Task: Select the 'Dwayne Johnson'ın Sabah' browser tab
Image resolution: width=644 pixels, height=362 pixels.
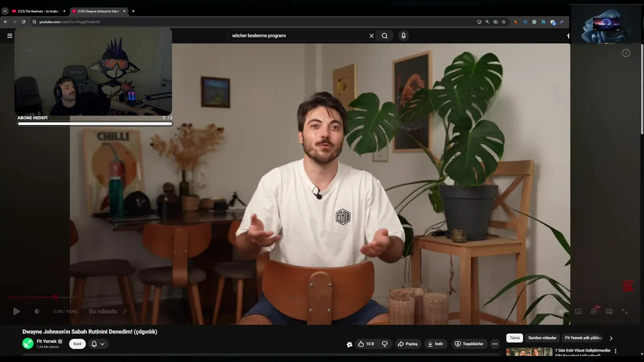Action: pyautogui.click(x=99, y=11)
